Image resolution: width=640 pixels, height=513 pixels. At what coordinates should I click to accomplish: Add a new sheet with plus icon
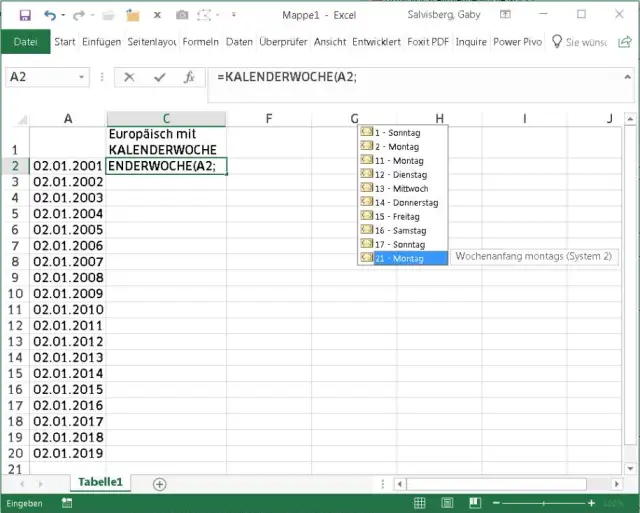coord(159,483)
